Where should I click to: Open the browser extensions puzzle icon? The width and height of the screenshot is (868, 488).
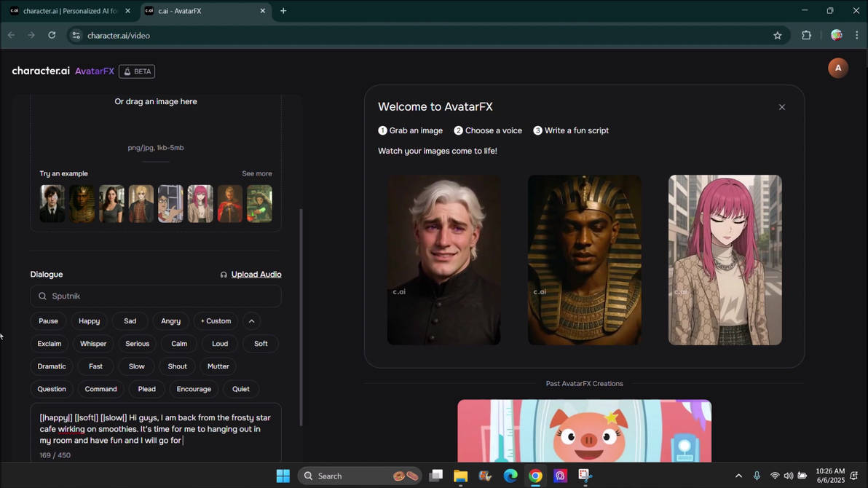[x=807, y=35]
